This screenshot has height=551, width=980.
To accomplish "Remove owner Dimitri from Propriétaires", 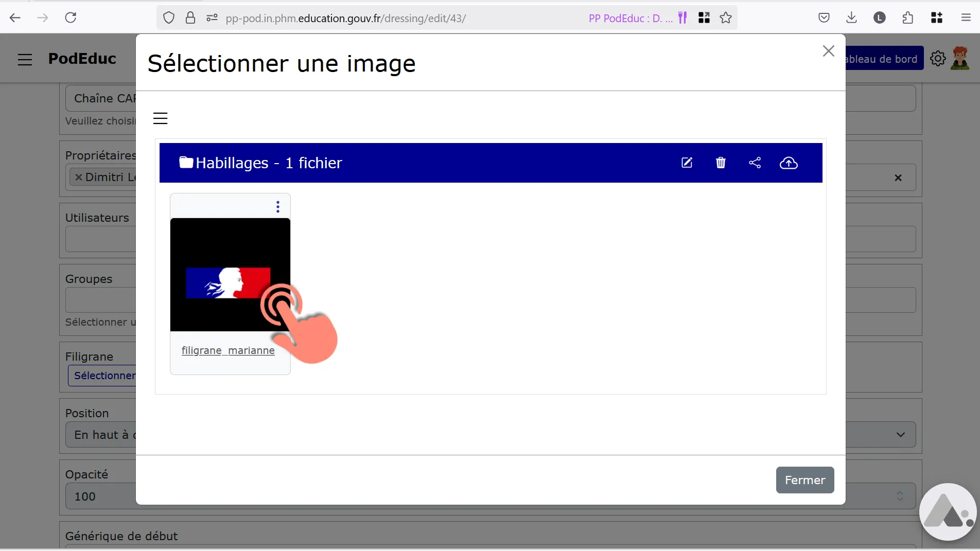I will pos(79,177).
